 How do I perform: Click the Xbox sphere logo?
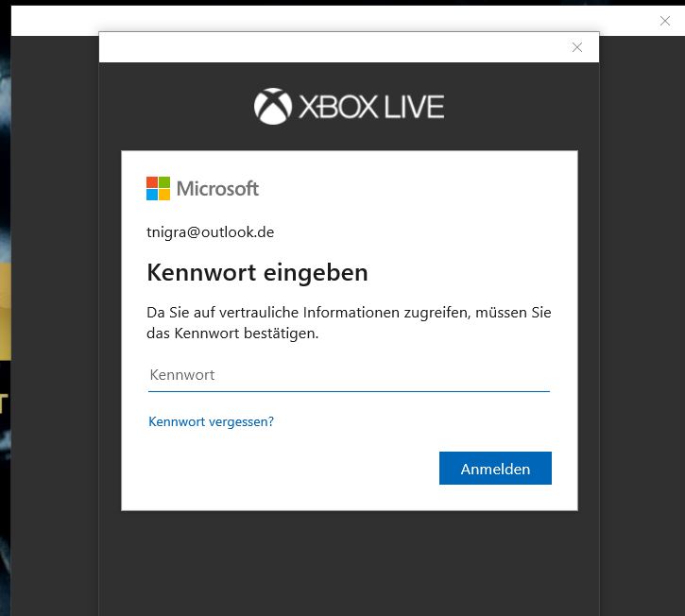(x=273, y=106)
